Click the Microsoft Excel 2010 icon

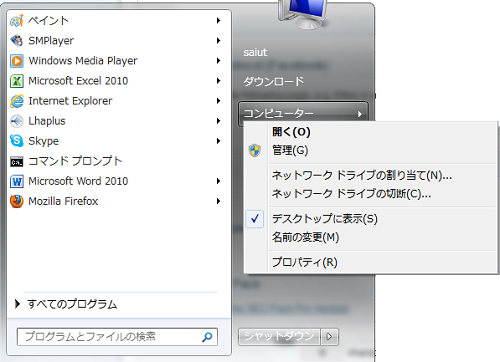[x=17, y=81]
